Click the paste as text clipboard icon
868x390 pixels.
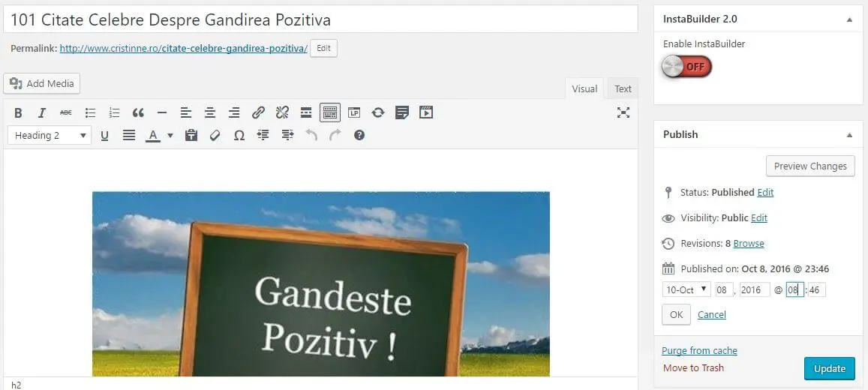point(191,136)
